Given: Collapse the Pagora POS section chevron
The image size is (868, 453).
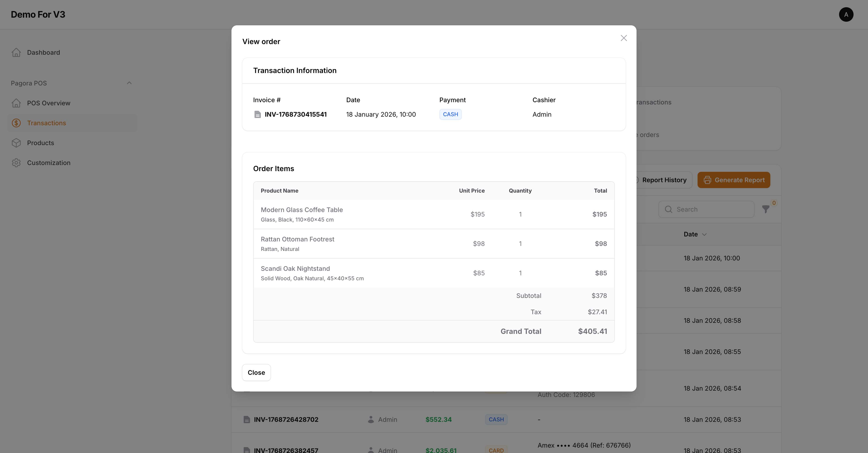Looking at the screenshot, I should pyautogui.click(x=129, y=83).
